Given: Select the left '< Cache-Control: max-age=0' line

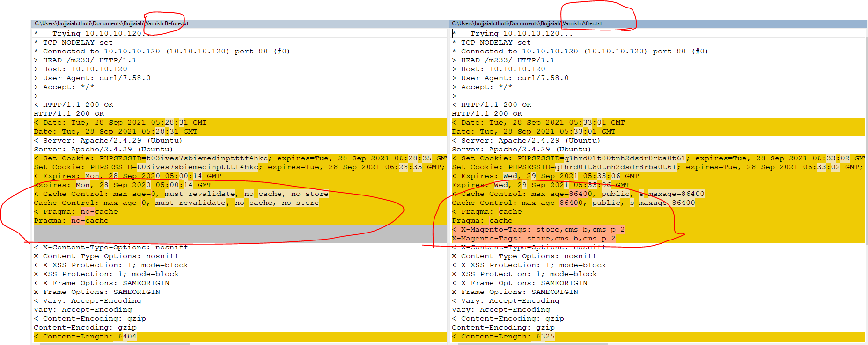Looking at the screenshot, I should [240, 194].
